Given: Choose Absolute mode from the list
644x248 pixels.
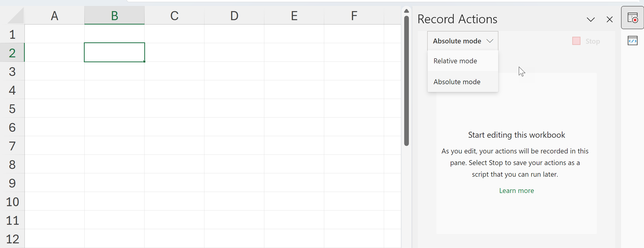Looking at the screenshot, I should tap(457, 82).
